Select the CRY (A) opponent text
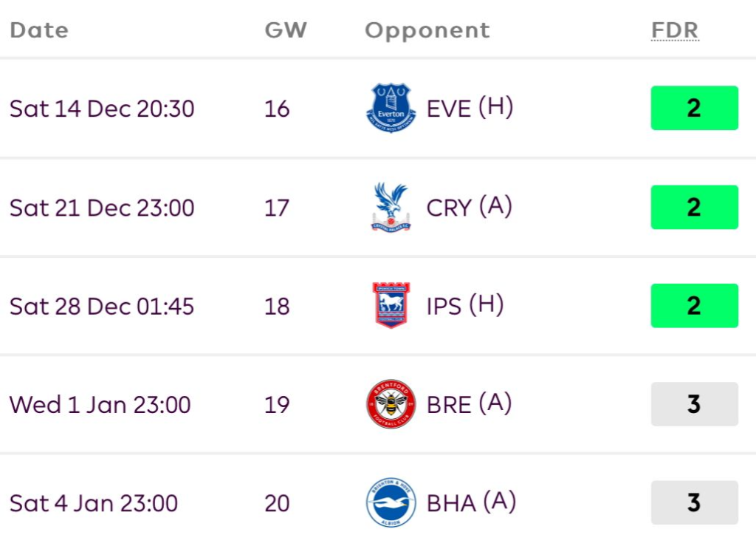 (x=469, y=207)
